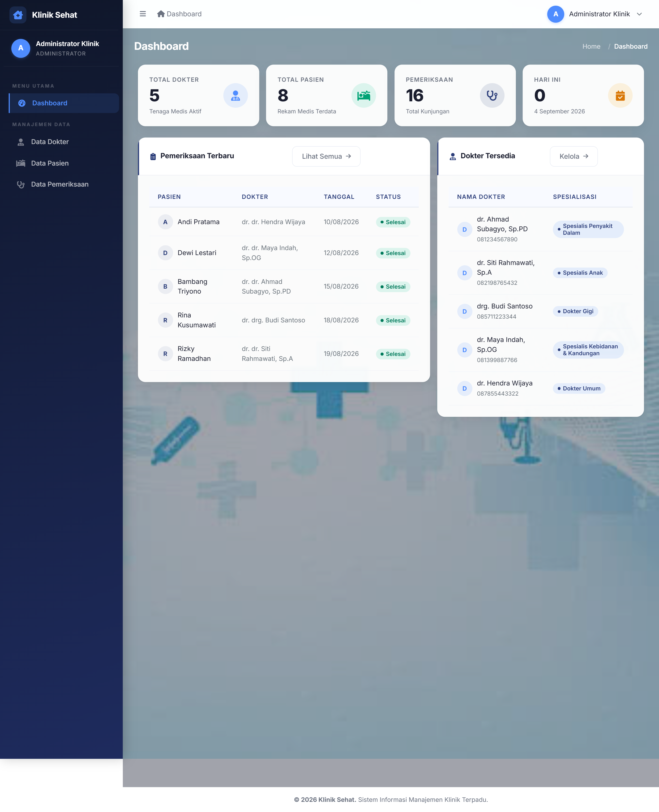Click the Pemeriksaan card stethoscope icon
This screenshot has height=812, width=659.
click(x=492, y=95)
